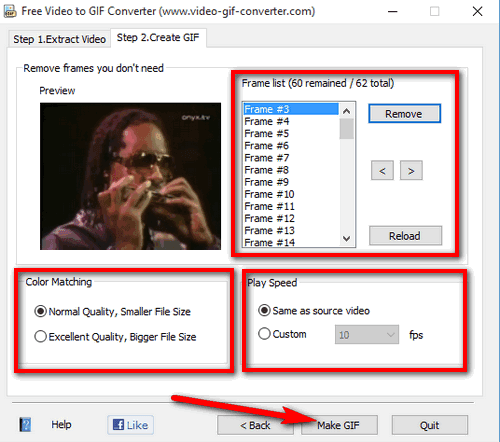Close the converter window
Image resolution: width=500 pixels, height=442 pixels.
pos(477,11)
